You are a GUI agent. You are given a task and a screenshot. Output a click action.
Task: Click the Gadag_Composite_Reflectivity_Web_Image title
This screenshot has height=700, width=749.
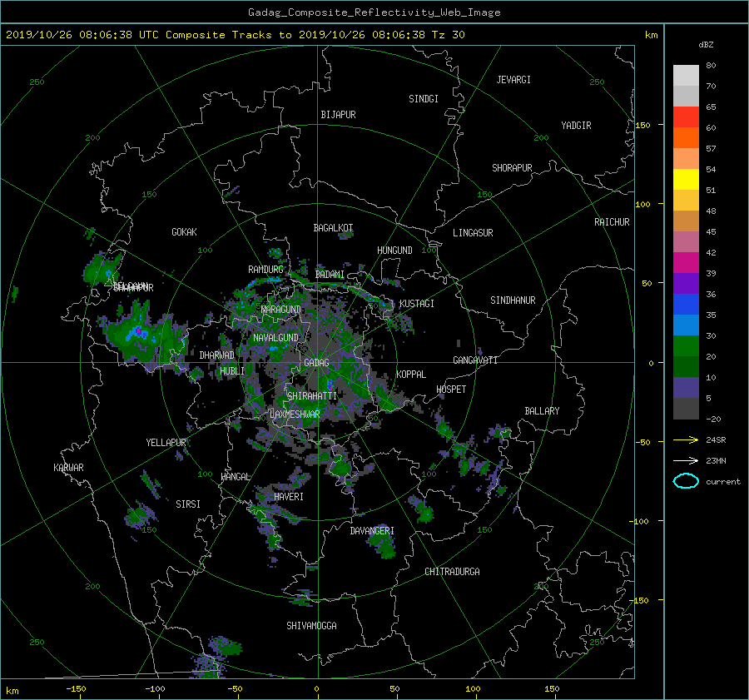point(374,12)
